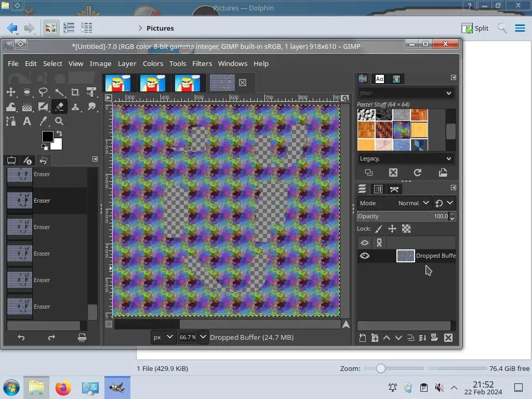532x399 pixels.
Task: Click the eye column header in layers
Action: [x=364, y=243]
